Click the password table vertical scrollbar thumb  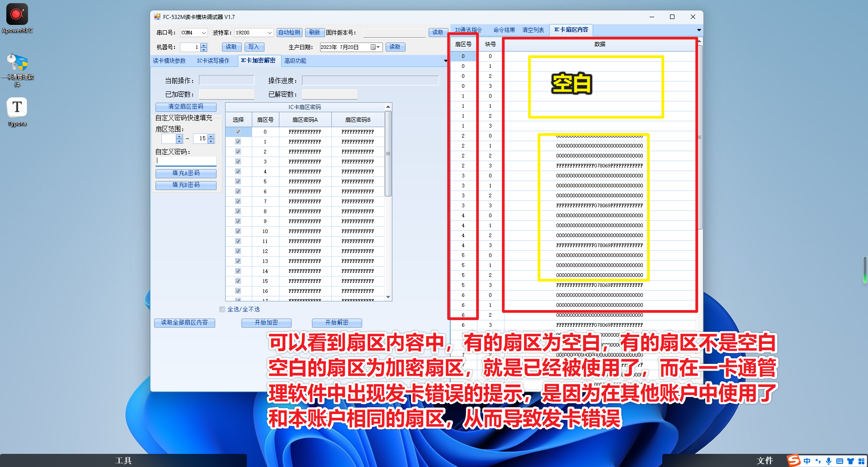coord(388,153)
